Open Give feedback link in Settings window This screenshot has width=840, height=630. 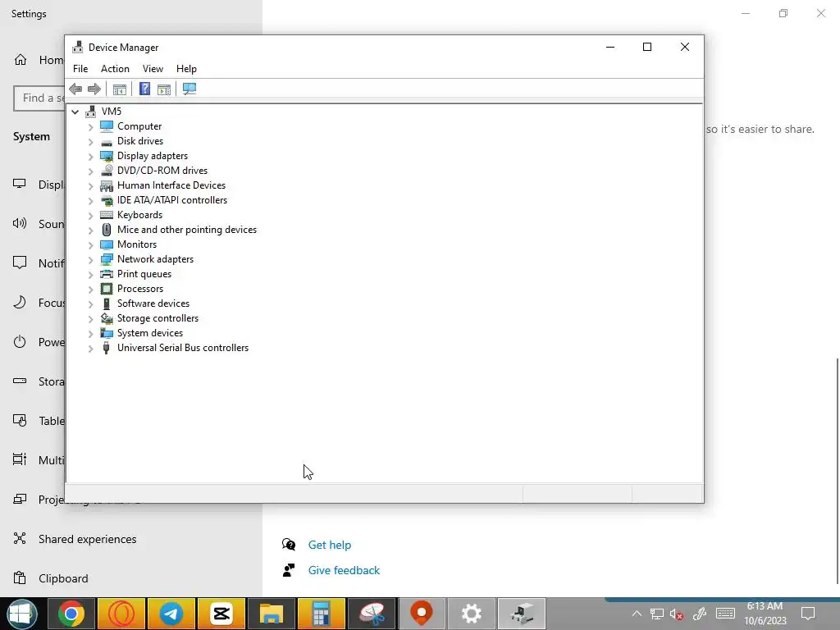tap(344, 571)
